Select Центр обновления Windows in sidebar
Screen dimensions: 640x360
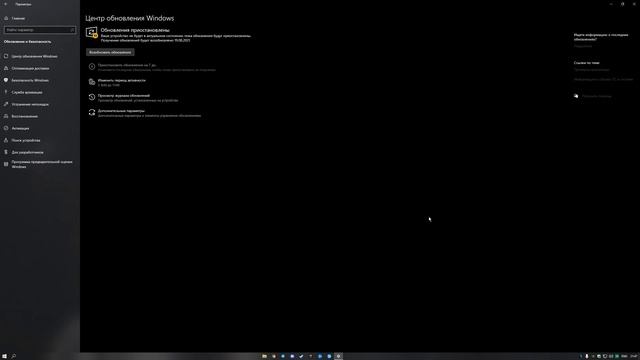click(x=31, y=56)
